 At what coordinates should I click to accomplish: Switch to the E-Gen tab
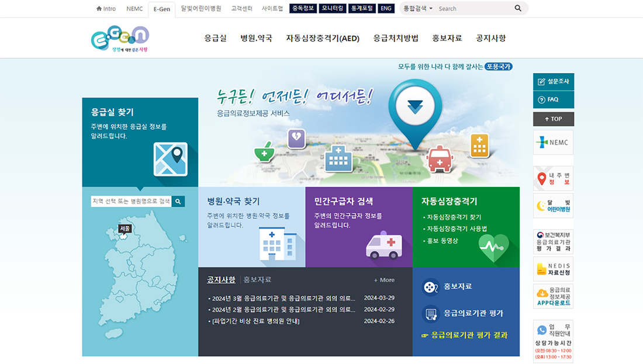162,9
